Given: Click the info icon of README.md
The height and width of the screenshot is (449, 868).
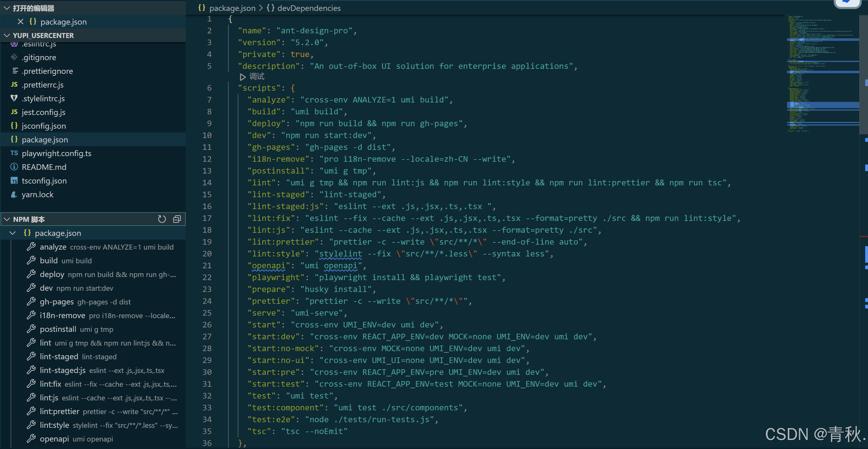Looking at the screenshot, I should 14,167.
